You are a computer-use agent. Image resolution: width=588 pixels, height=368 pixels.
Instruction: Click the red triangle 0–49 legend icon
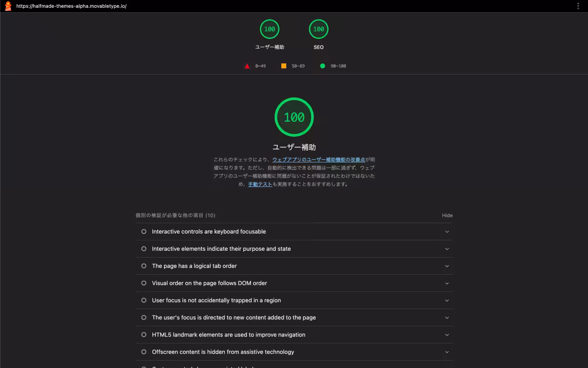[x=247, y=66]
